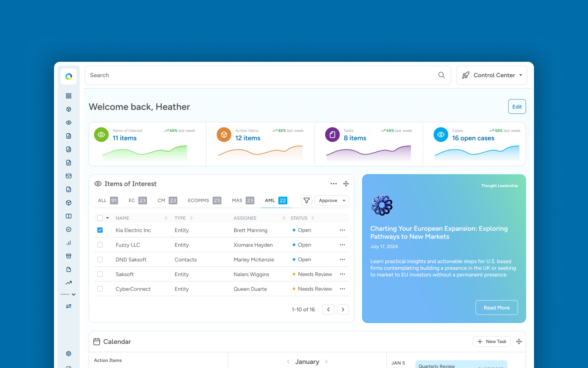Expand the select-all caret next to header checkbox

(108, 218)
